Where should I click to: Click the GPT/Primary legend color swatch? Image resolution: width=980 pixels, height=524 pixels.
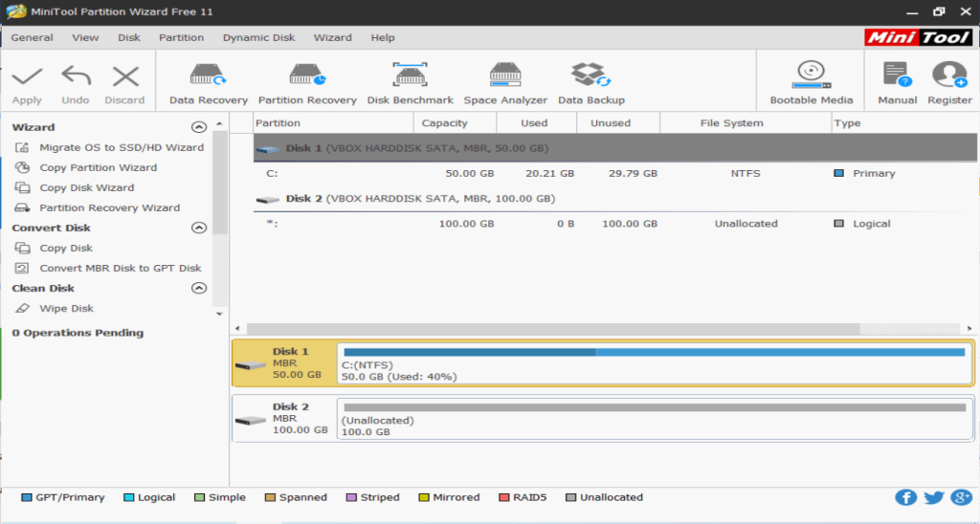[x=26, y=497]
